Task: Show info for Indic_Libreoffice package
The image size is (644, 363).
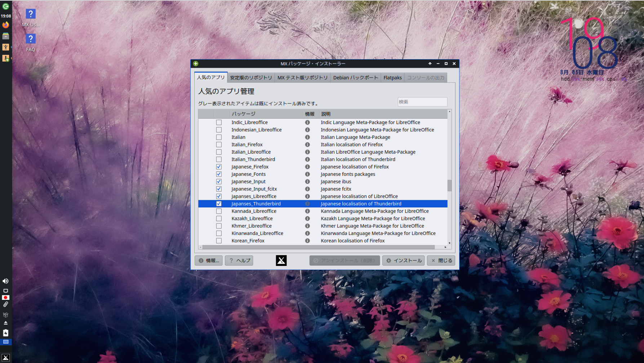Action: 307,122
